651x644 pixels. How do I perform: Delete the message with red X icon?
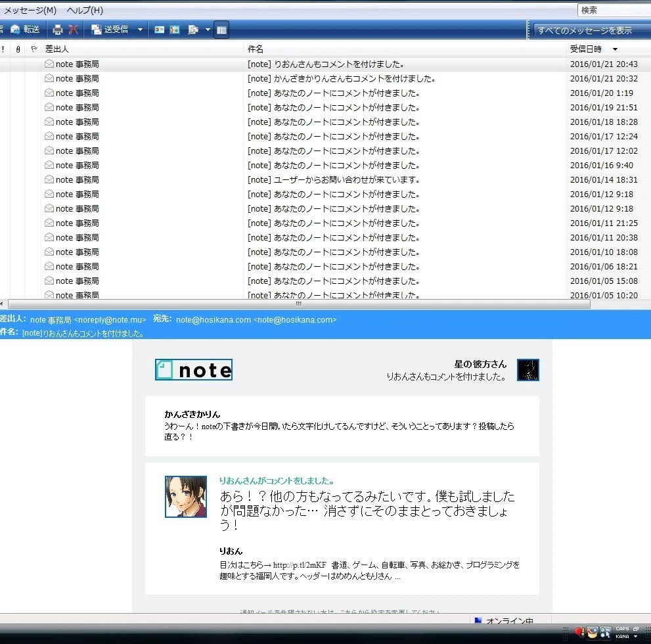click(x=73, y=30)
